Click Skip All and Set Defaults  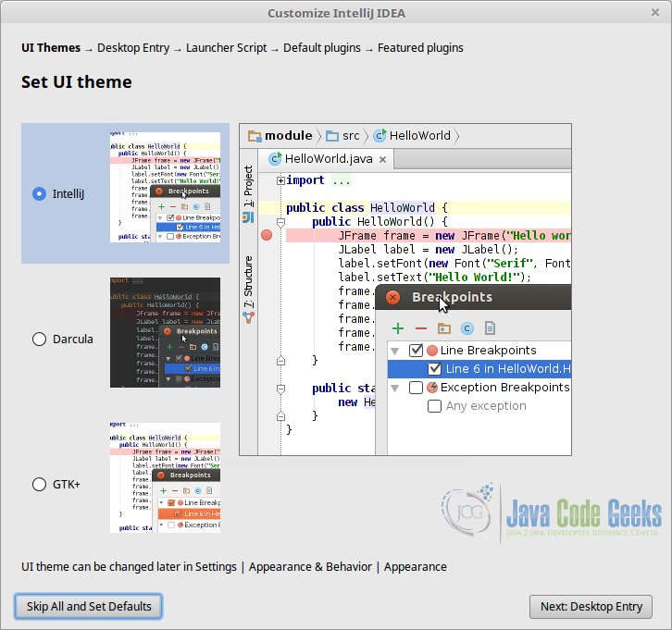[88, 607]
